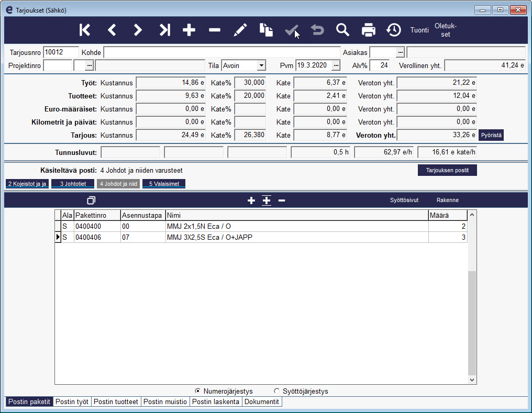Select post 5 Valaisimet
Image resolution: width=532 pixels, height=413 pixels.
(164, 184)
